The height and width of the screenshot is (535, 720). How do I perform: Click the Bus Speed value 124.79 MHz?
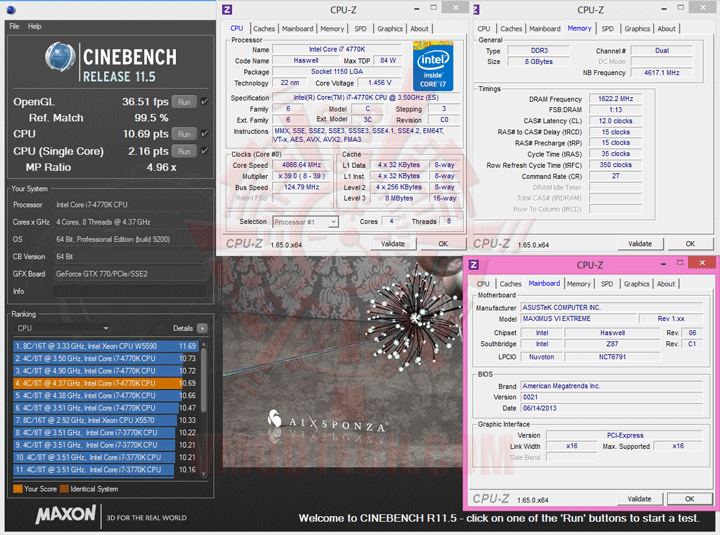coord(302,187)
